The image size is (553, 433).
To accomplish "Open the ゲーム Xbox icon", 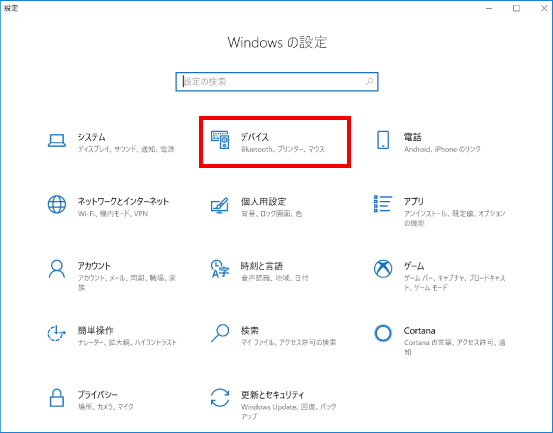I will pyautogui.click(x=383, y=269).
